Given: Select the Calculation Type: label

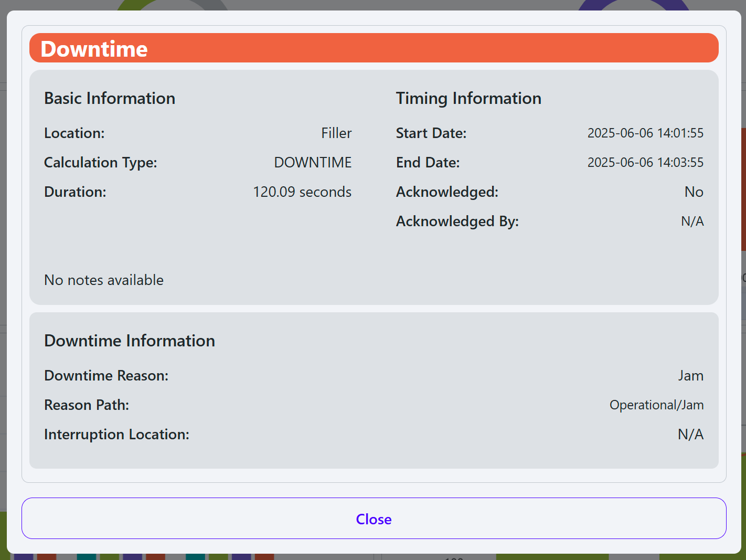Looking at the screenshot, I should pos(101,163).
